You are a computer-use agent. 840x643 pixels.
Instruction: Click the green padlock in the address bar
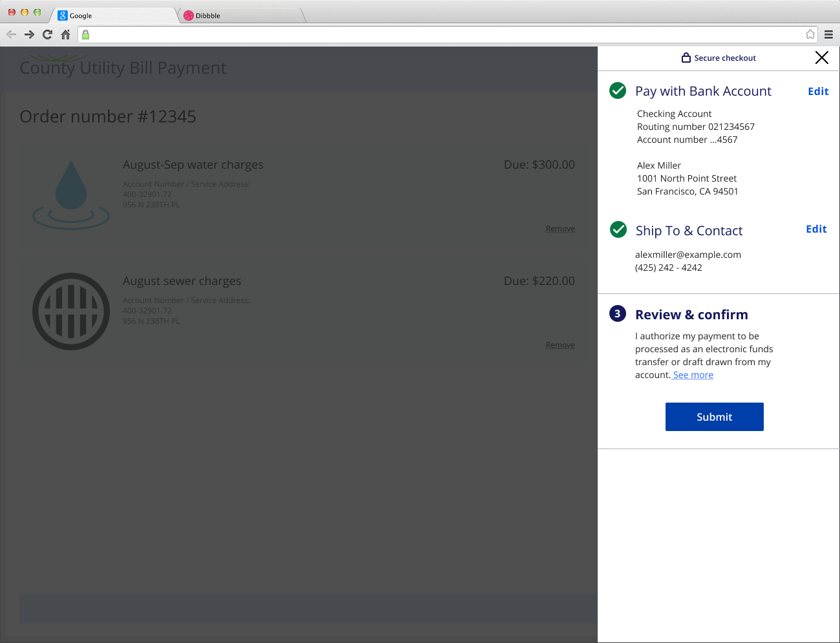click(x=85, y=35)
